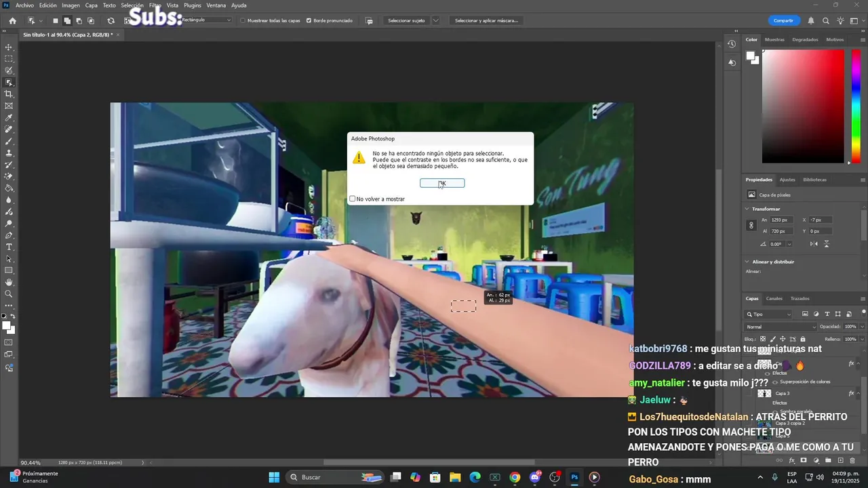Select the Object Selection tool
The height and width of the screenshot is (488, 868).
click(9, 83)
